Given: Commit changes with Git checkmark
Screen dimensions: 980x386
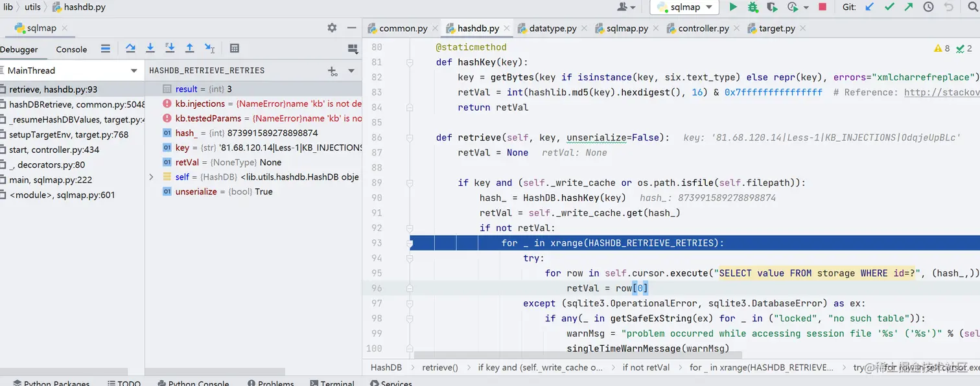Looking at the screenshot, I should coord(889,7).
